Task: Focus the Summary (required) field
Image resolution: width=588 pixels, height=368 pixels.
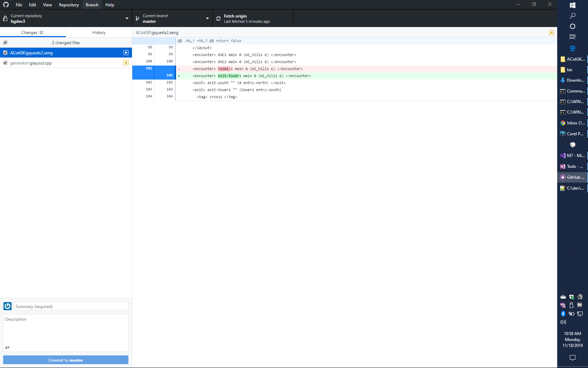Action: 71,306
